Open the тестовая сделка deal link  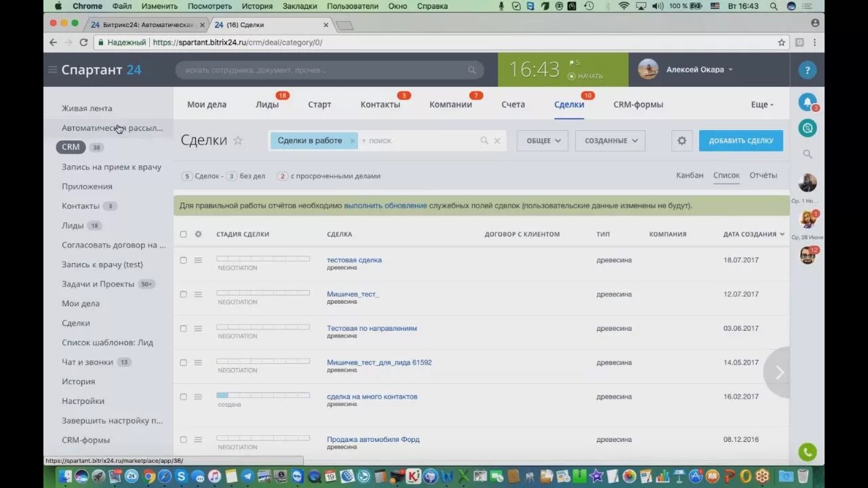[x=354, y=260]
